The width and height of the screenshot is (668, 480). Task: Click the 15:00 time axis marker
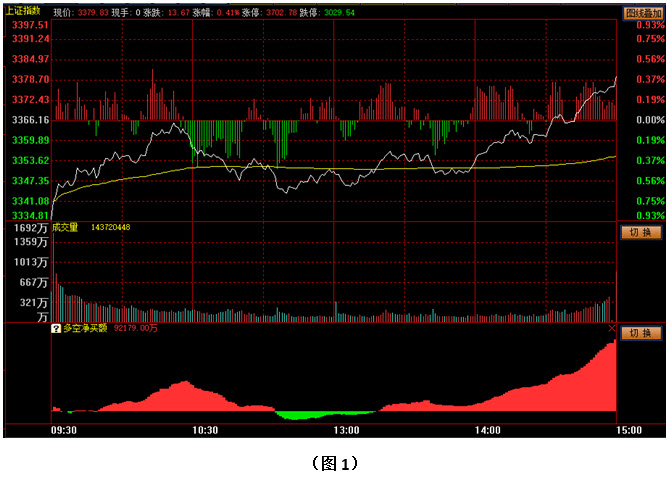pos(629,429)
